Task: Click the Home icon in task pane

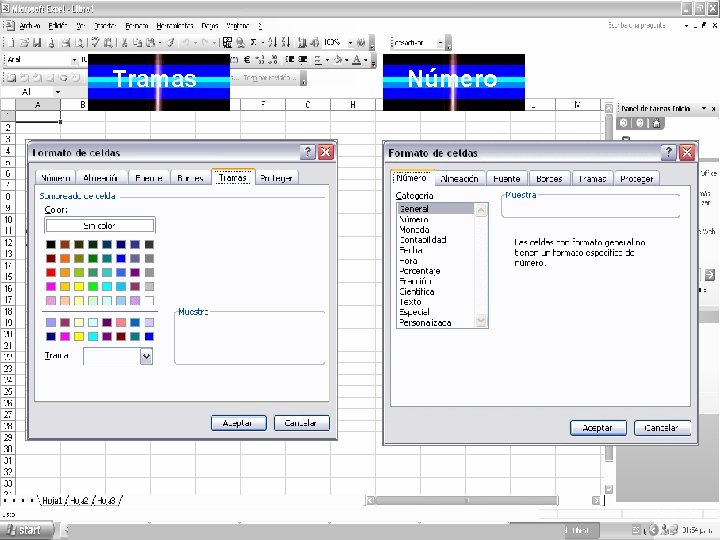Action: pos(656,123)
